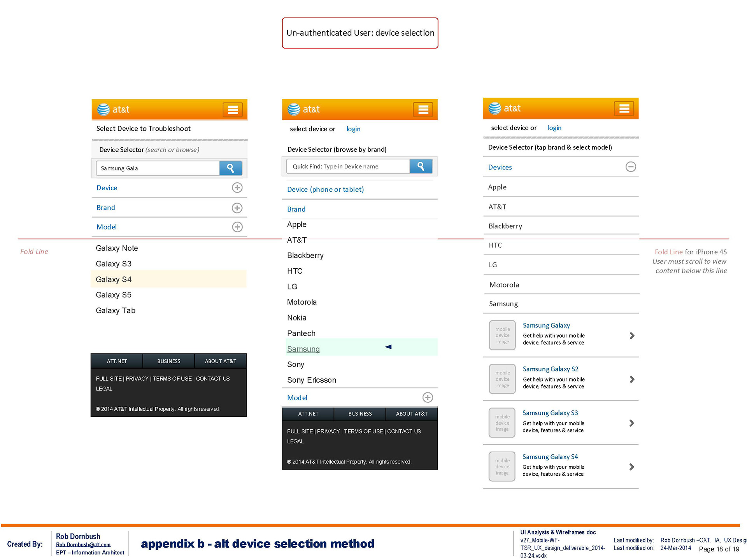The height and width of the screenshot is (560, 747).
Task: Click search button next to Quick Find
Action: 421,166
